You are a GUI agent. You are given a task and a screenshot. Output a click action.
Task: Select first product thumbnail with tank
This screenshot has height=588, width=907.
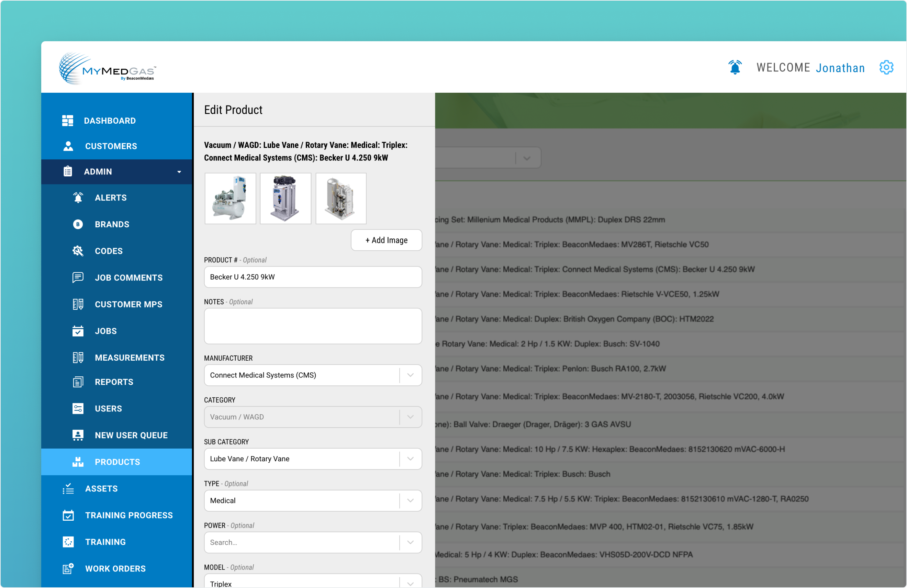tap(230, 199)
